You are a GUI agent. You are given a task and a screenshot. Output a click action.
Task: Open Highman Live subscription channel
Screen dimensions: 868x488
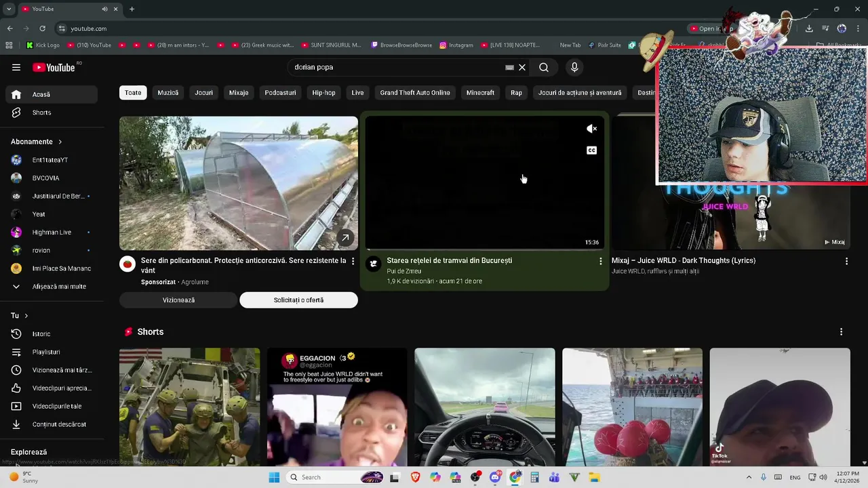[x=52, y=232]
